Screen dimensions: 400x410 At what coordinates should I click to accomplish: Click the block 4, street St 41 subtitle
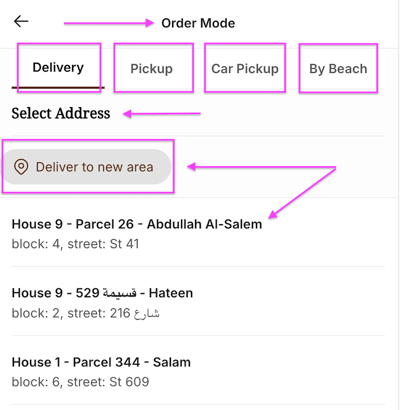(75, 244)
